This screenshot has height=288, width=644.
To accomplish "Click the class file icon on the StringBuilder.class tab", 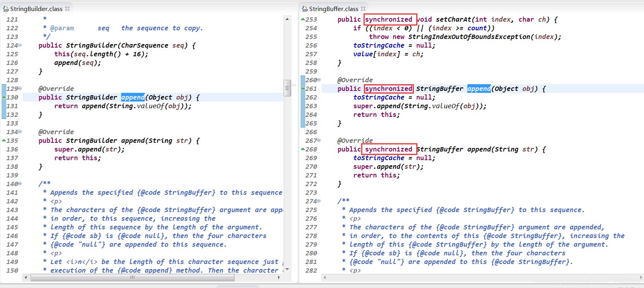I will [x=6, y=9].
